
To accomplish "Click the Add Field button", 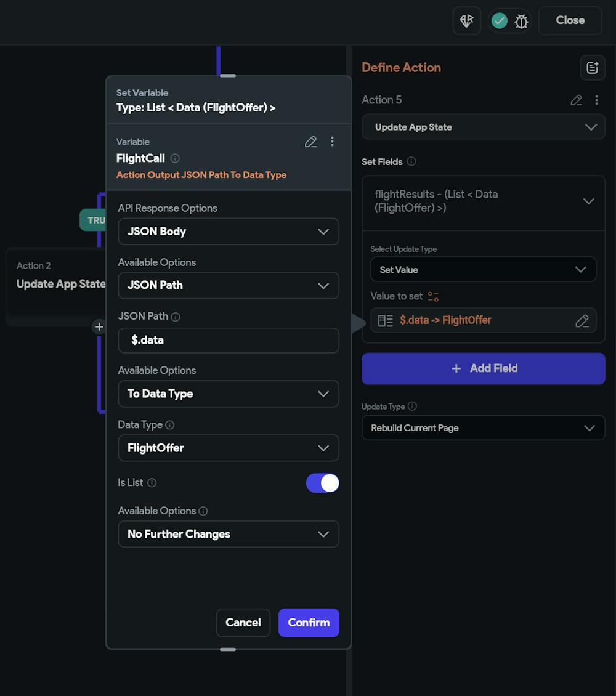I will 483,368.
